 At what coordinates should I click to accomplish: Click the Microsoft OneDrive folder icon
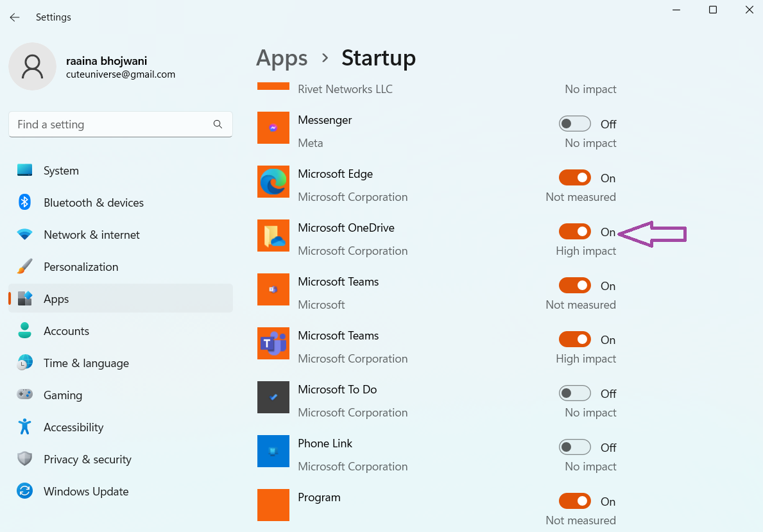point(273,236)
